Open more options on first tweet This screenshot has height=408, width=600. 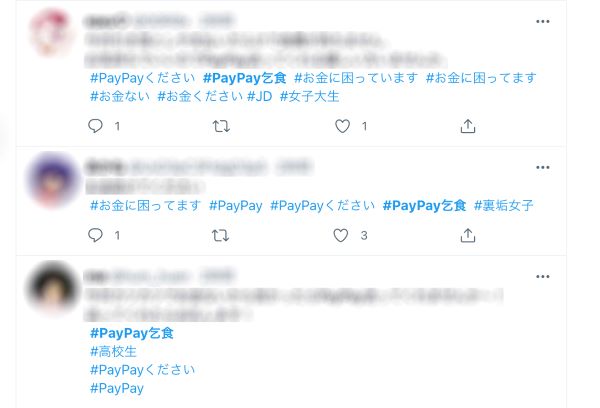click(x=543, y=21)
